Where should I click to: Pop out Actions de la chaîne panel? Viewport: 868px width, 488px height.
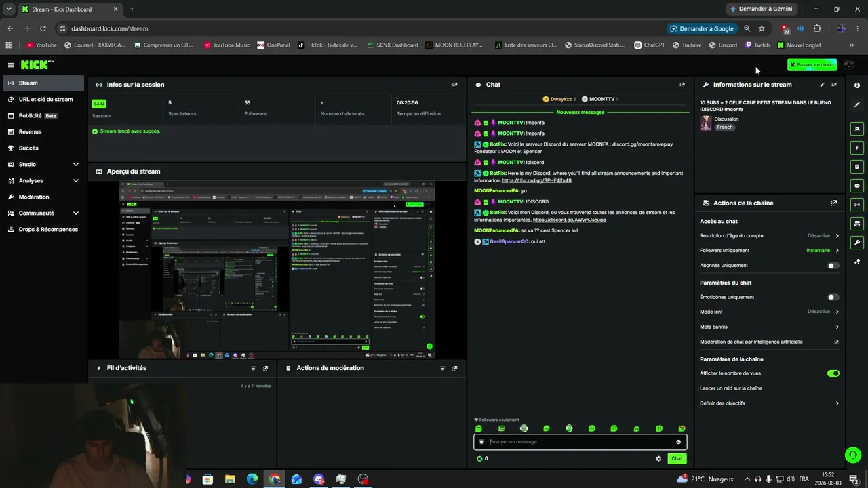(834, 203)
